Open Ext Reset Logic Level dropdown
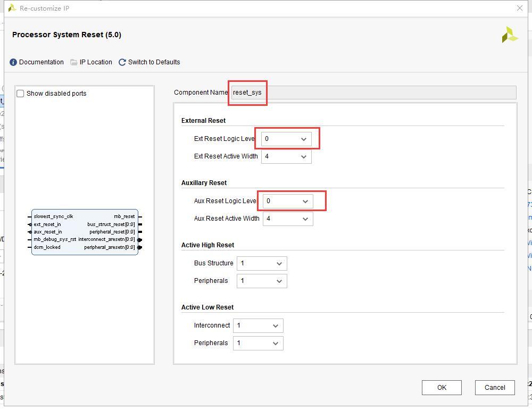Image resolution: width=532 pixels, height=410 pixels. click(286, 139)
